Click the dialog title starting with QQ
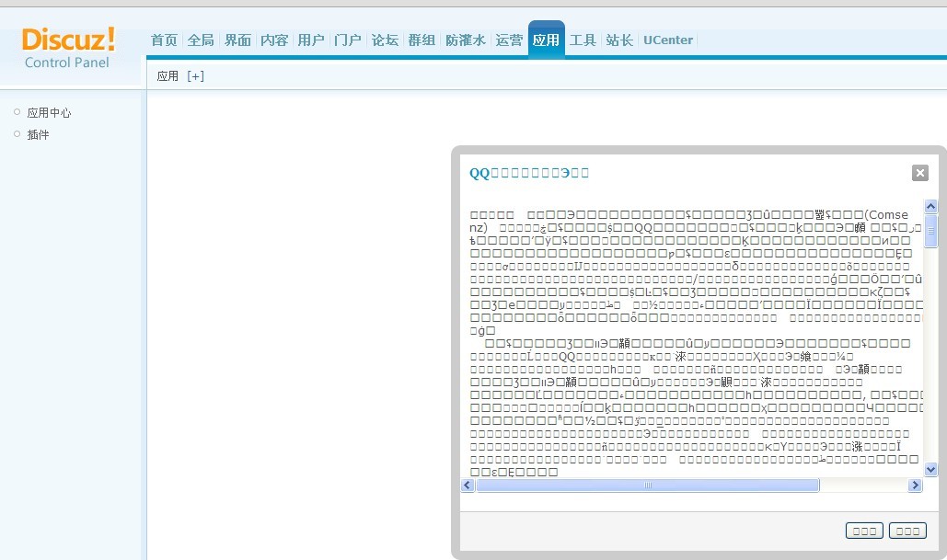This screenshot has height=560, width=947. [529, 173]
